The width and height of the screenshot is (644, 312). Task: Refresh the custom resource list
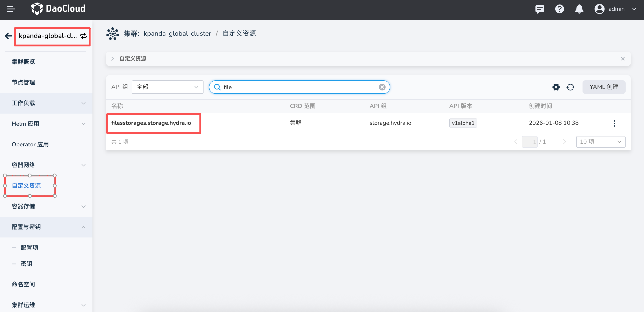(570, 87)
